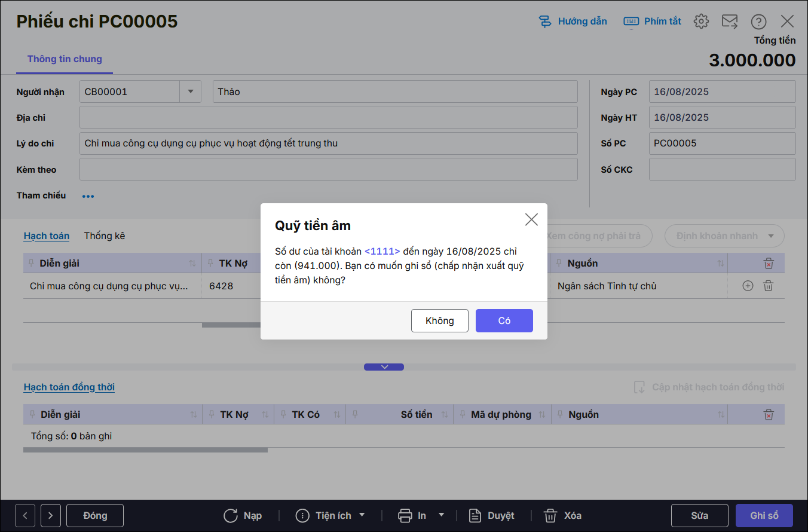Image resolution: width=808 pixels, height=532 pixels.
Task: Go to the next voucher arrow
Action: tap(51, 515)
